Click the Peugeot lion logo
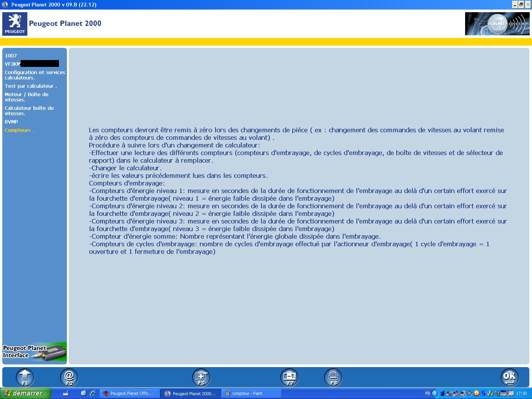This screenshot has width=532, height=399. click(x=15, y=24)
